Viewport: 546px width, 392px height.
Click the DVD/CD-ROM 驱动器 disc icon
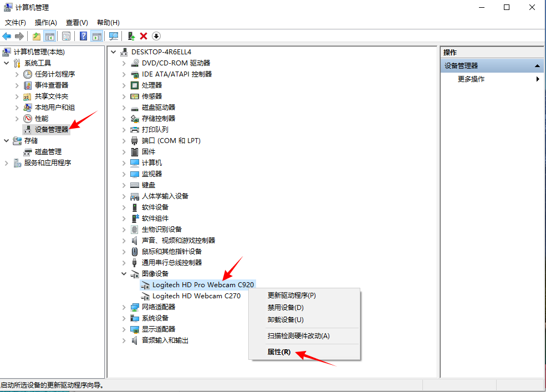pos(135,63)
